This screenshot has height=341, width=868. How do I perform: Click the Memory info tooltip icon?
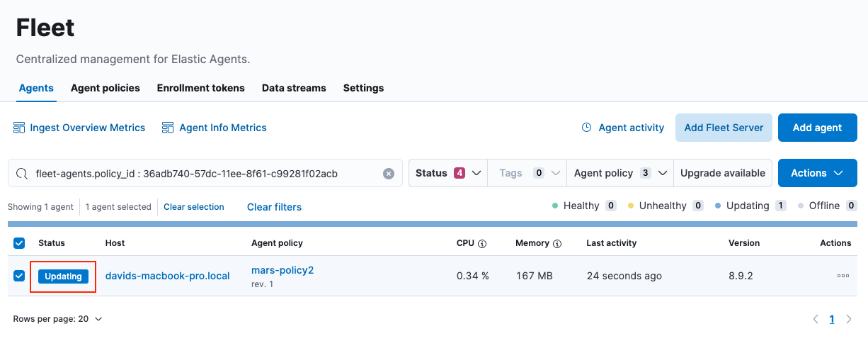tap(557, 243)
